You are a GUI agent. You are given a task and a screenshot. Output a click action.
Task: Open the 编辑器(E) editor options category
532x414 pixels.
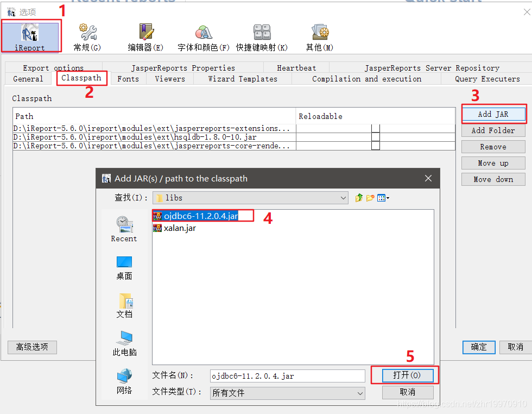145,37
